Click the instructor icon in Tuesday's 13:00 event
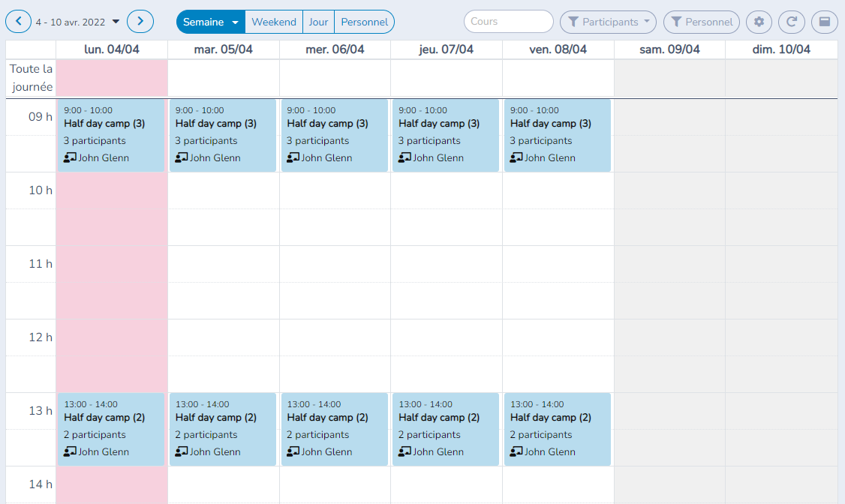The width and height of the screenshot is (845, 504). tap(182, 451)
